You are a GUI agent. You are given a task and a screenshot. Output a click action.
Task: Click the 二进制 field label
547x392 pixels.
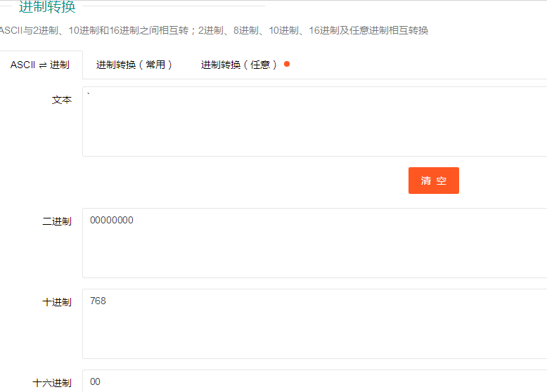57,221
